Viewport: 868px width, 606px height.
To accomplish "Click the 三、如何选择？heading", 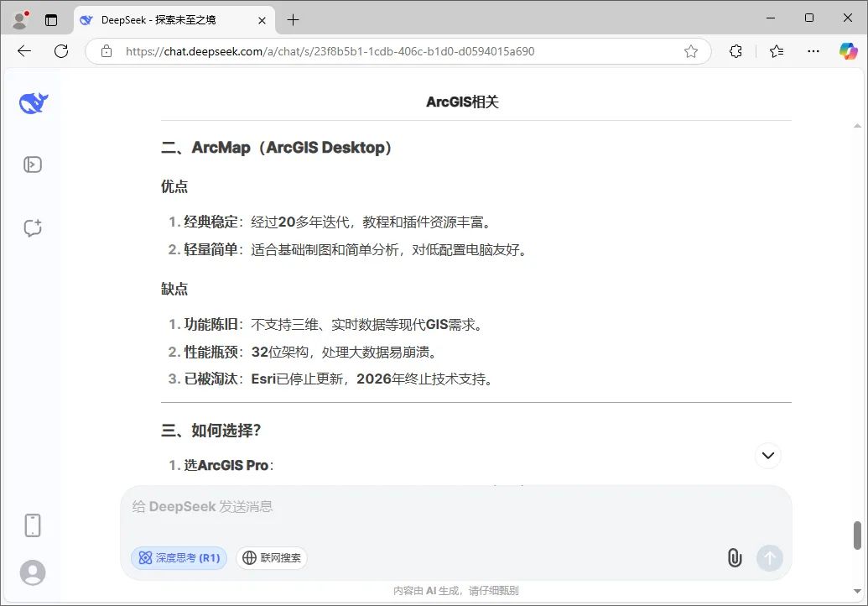I will (211, 431).
